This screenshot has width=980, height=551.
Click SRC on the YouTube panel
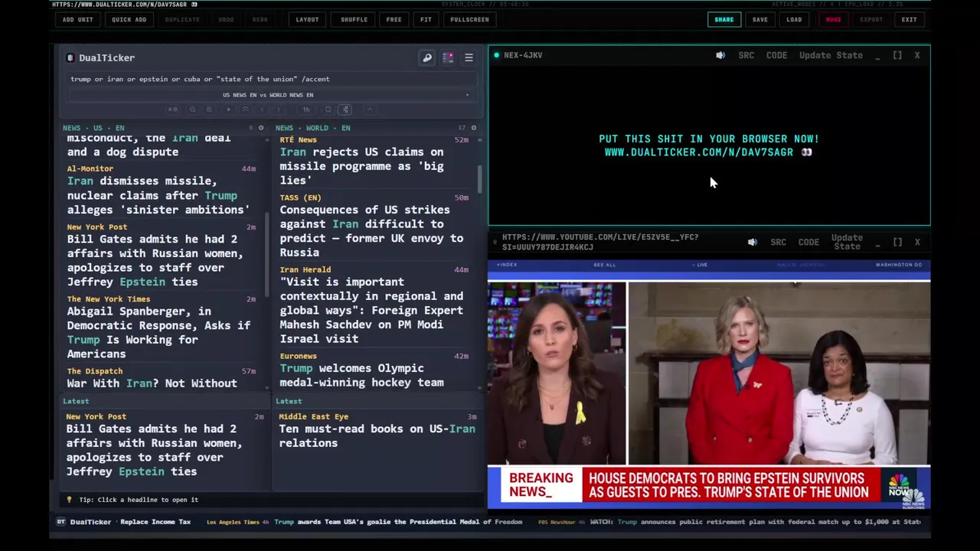coord(779,242)
